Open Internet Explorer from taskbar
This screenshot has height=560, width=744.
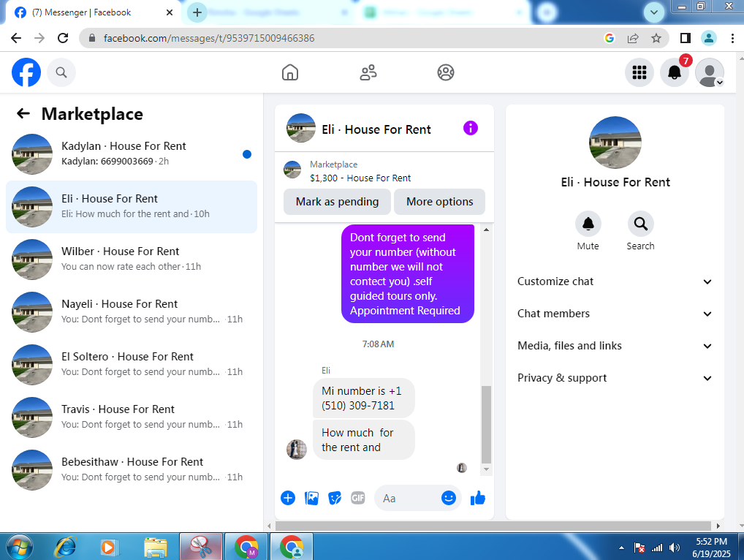point(66,547)
